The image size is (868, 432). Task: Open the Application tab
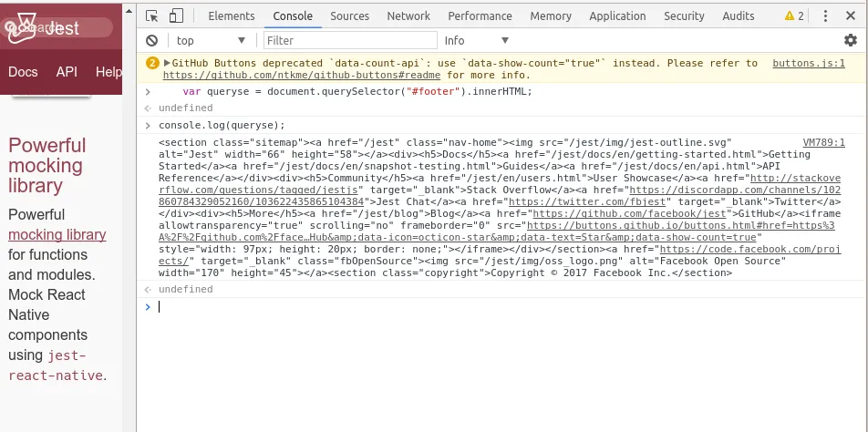point(617,16)
